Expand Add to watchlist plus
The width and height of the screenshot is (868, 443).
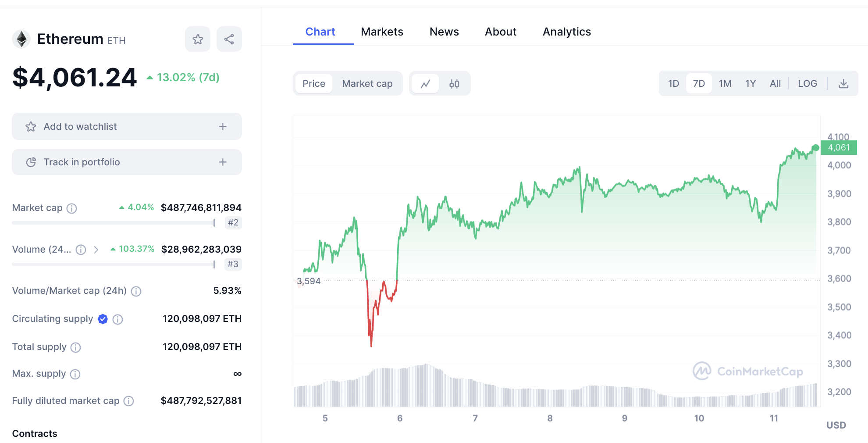(223, 127)
